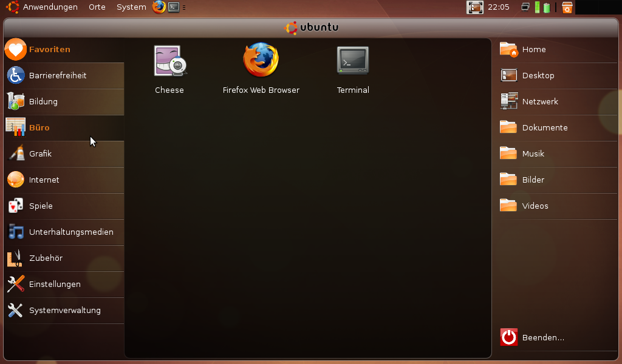Open the Bilder folder
622x364 pixels.
pos(557,180)
